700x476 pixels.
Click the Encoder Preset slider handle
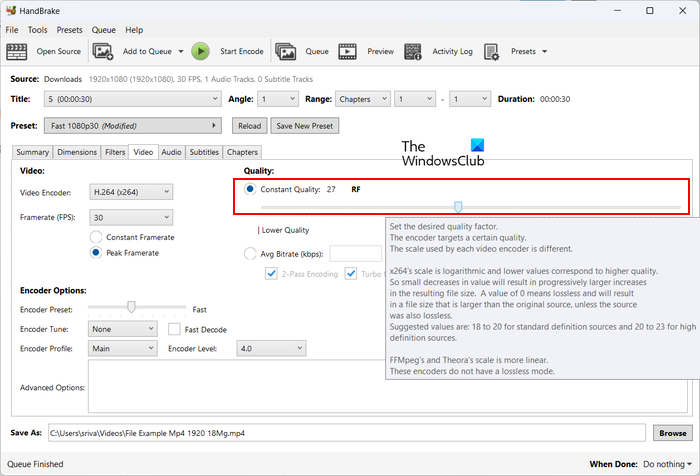coord(131,307)
